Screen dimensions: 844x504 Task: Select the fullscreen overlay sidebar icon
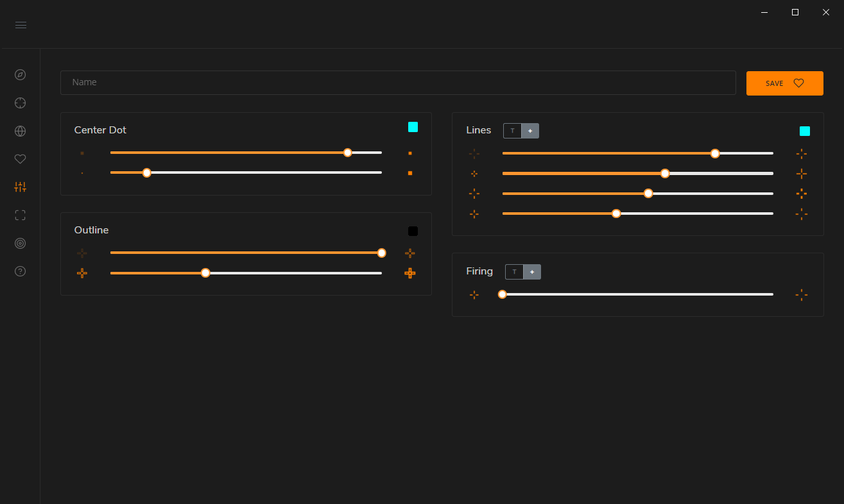pos(20,215)
